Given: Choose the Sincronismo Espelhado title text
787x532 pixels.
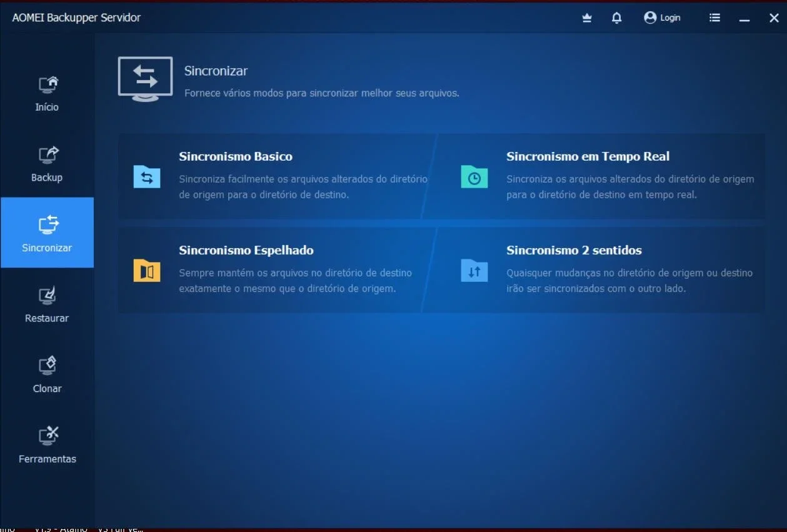Looking at the screenshot, I should [x=246, y=250].
